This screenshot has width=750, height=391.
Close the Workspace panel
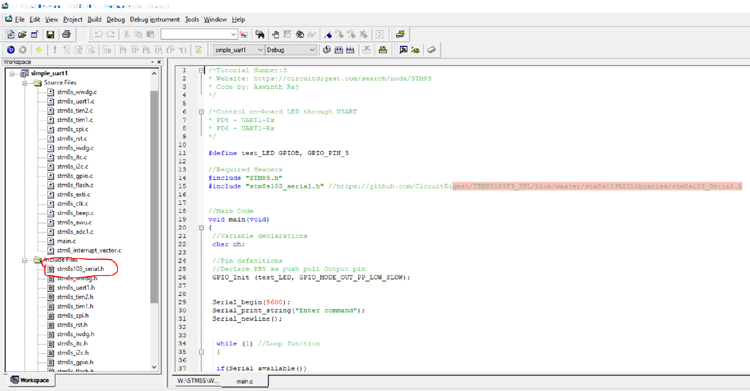click(x=159, y=62)
